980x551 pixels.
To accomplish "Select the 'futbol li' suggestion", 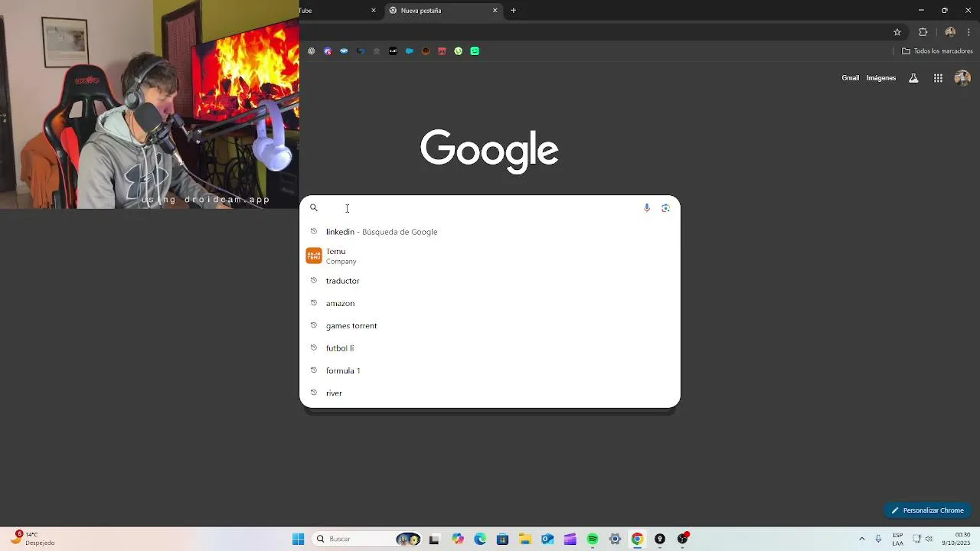I will point(490,348).
